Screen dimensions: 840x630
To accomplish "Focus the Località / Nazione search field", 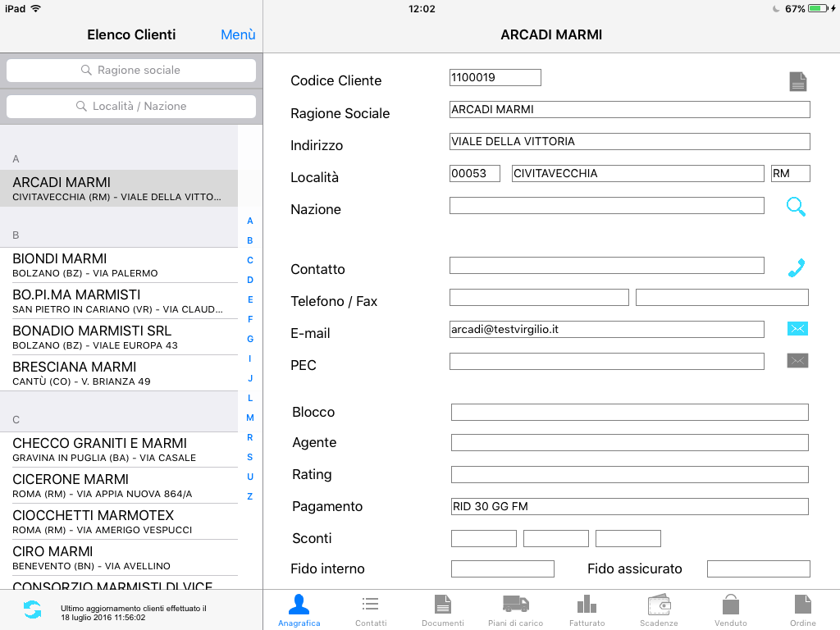I will 131,106.
